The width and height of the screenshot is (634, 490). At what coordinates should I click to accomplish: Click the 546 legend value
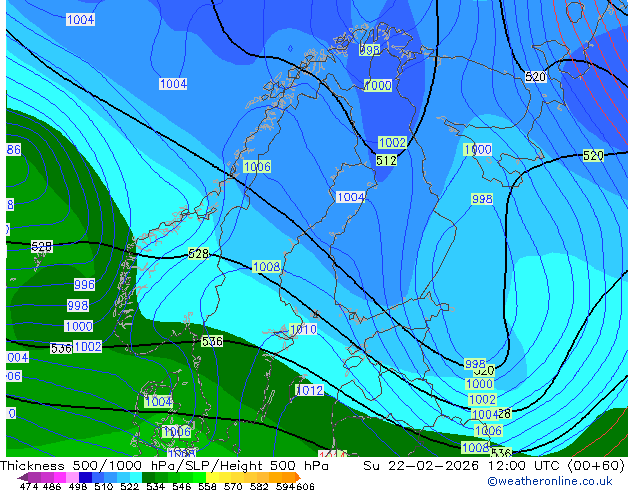pos(182,486)
